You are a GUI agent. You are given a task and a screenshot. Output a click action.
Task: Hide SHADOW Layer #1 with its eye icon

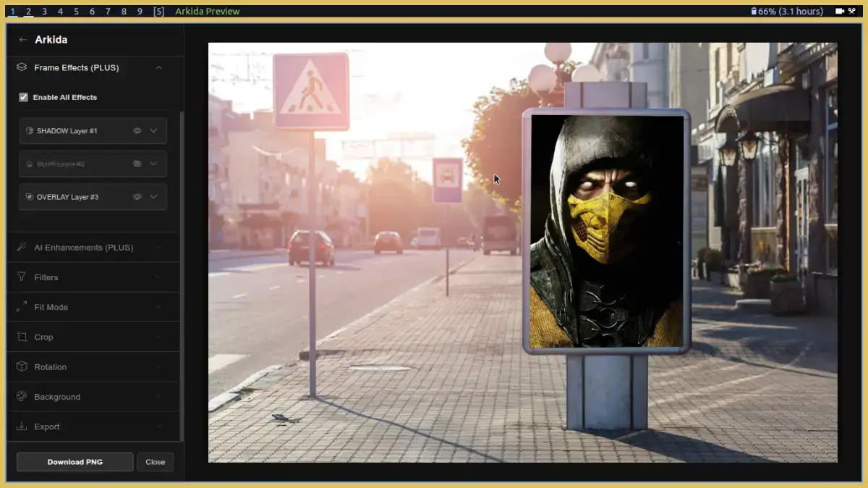pos(137,131)
